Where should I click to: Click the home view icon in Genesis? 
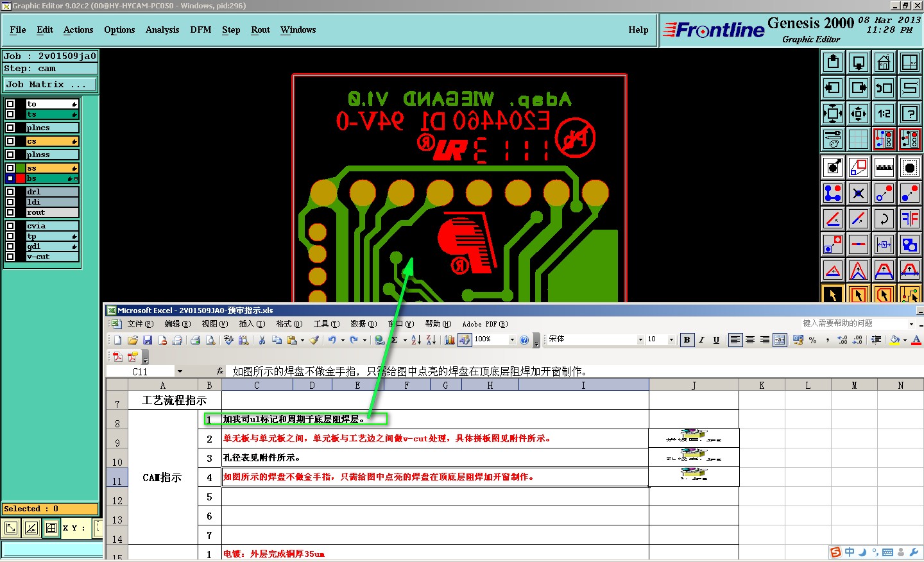[884, 62]
